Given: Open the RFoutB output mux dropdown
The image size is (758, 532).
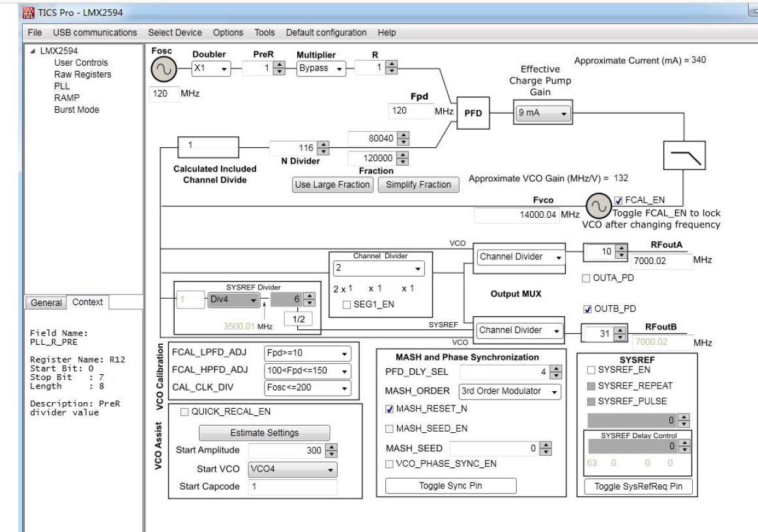Looking at the screenshot, I should pyautogui.click(x=519, y=331).
